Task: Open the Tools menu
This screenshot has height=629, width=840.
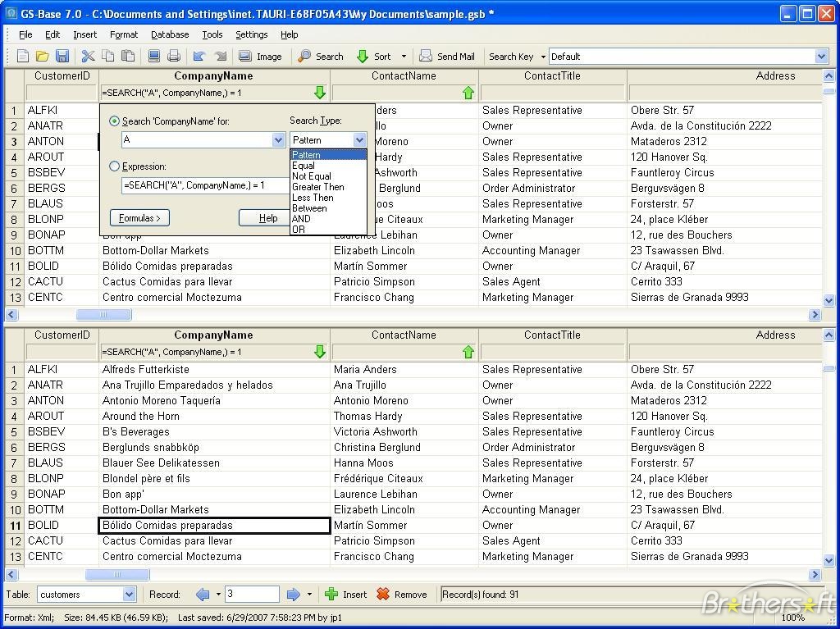Action: pyautogui.click(x=212, y=34)
